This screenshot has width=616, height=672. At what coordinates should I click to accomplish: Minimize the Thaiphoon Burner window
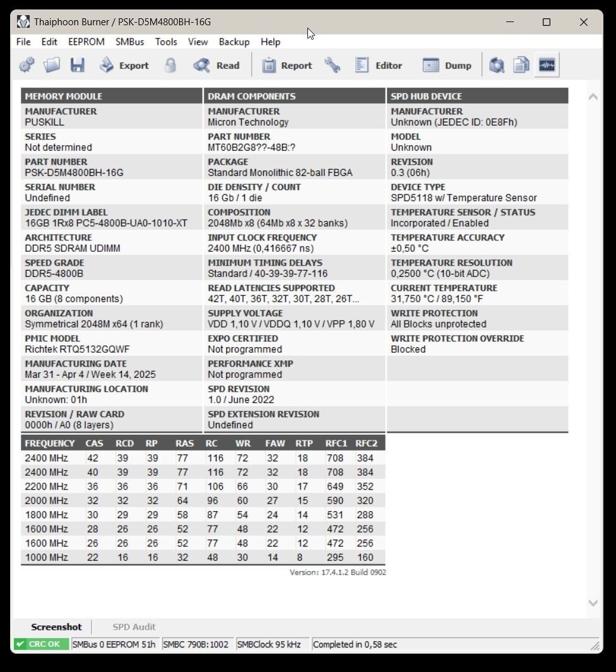(510, 22)
